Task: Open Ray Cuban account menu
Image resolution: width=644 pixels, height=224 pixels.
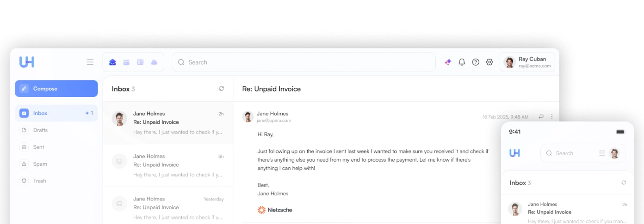Action: pos(527,62)
